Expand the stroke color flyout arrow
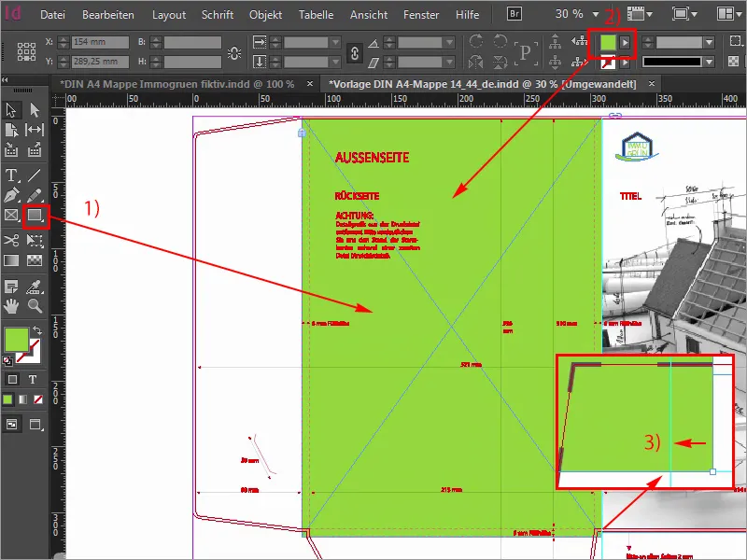The image size is (747, 560). pos(625,63)
